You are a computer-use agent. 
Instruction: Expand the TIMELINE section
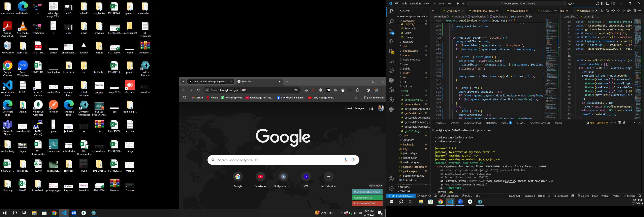click(405, 191)
